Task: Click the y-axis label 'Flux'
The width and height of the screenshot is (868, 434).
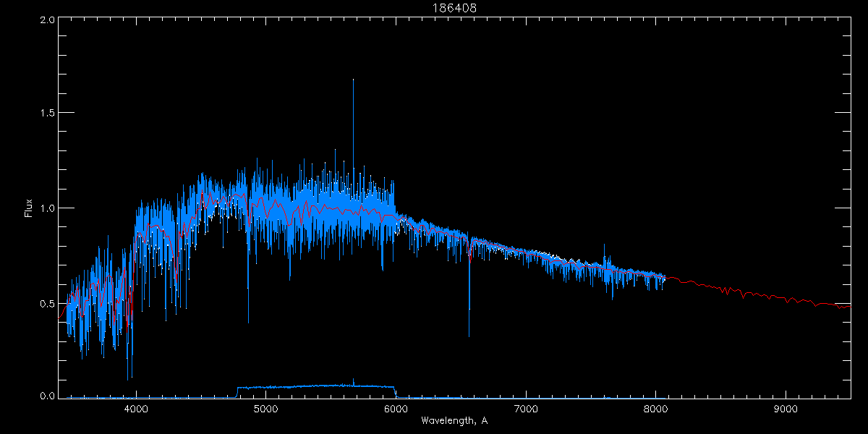Action: pos(29,208)
